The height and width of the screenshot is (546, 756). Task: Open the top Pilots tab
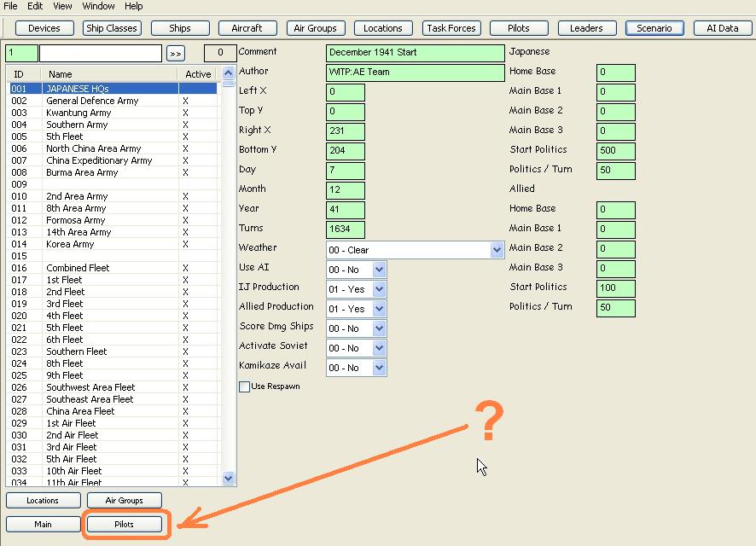pyautogui.click(x=519, y=28)
